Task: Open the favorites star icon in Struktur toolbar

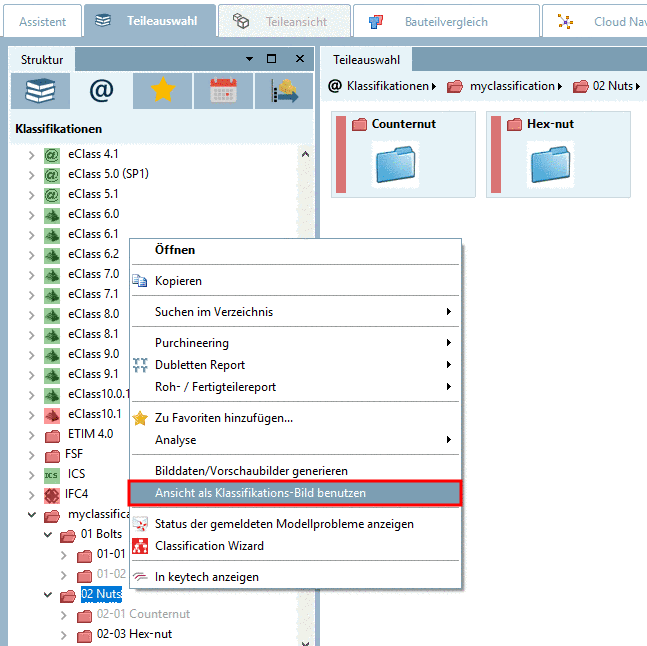Action: coord(163,91)
